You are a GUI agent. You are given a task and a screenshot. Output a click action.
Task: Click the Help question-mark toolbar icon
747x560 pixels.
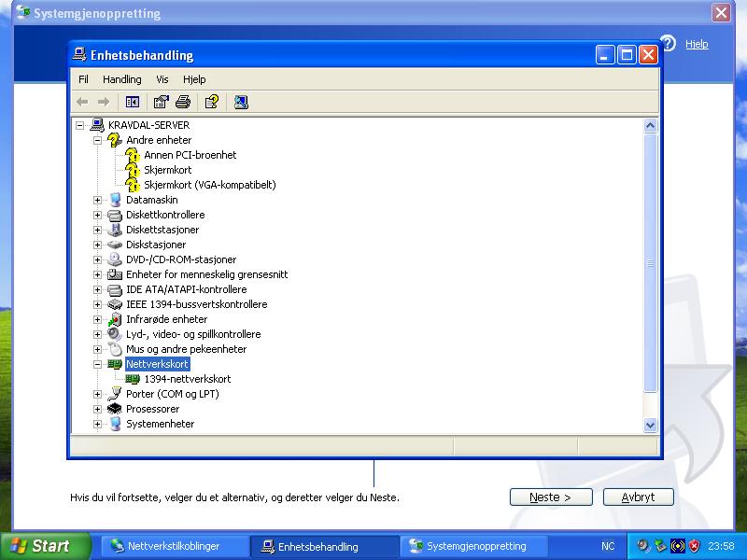point(212,102)
